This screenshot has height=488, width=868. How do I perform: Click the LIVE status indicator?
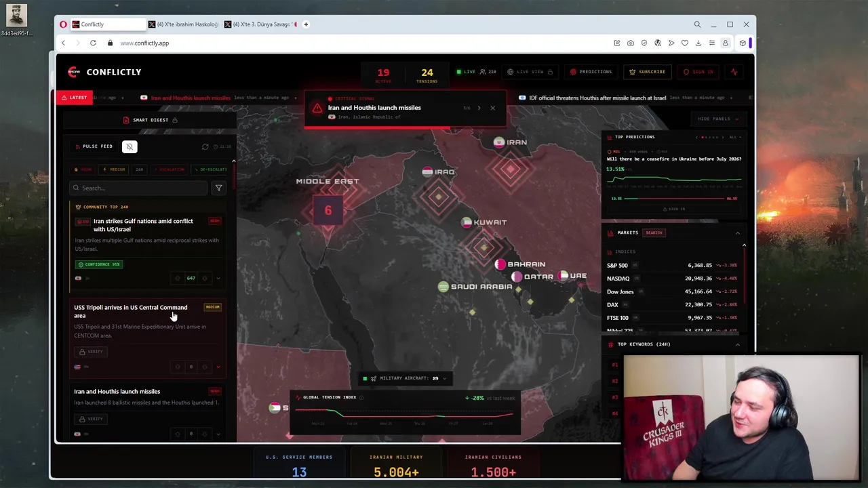click(466, 72)
